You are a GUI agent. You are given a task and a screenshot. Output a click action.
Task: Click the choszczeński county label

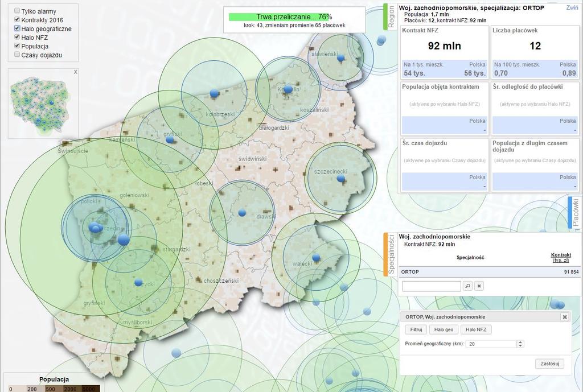[221, 281]
